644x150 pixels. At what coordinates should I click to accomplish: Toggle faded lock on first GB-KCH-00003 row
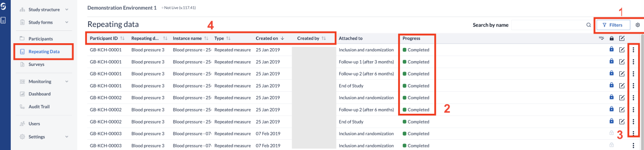pos(612,133)
